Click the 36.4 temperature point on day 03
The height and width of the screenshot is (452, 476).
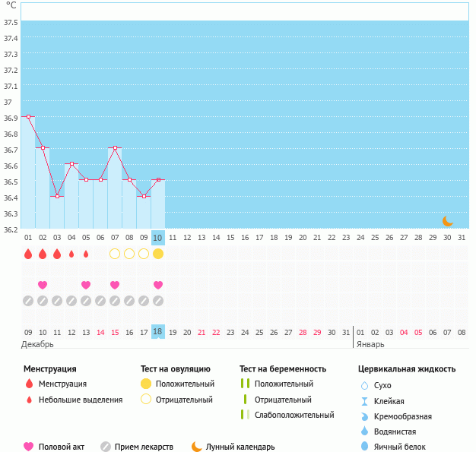(x=57, y=196)
